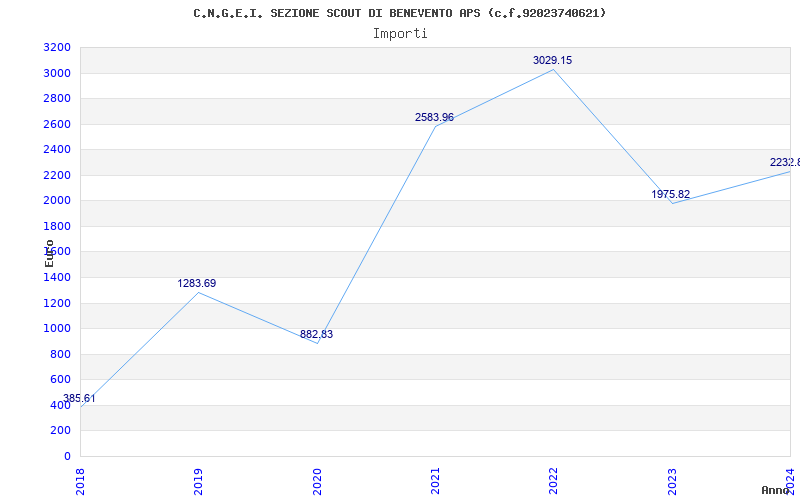Click the Anno x-axis title
Image resolution: width=800 pixels, height=500 pixels.
point(775,490)
